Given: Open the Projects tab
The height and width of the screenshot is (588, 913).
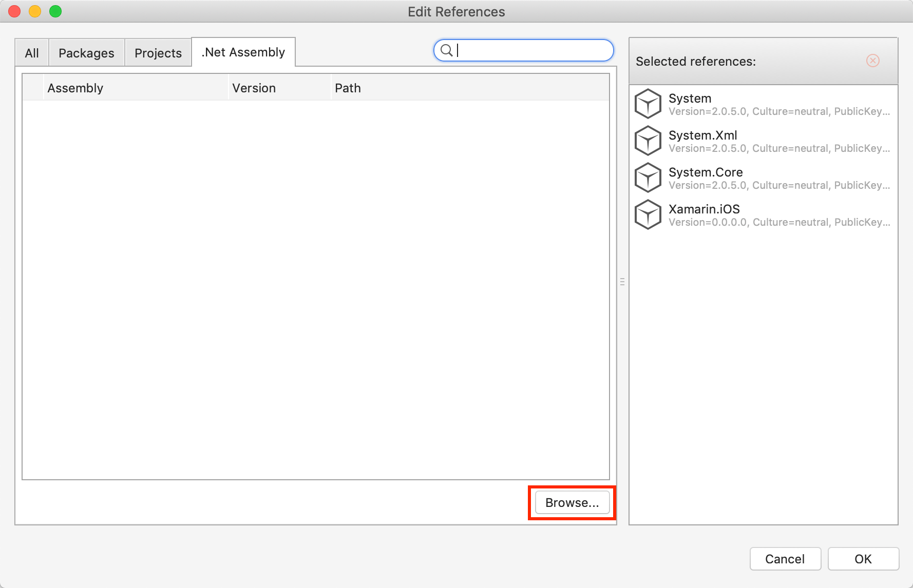Looking at the screenshot, I should click(158, 53).
